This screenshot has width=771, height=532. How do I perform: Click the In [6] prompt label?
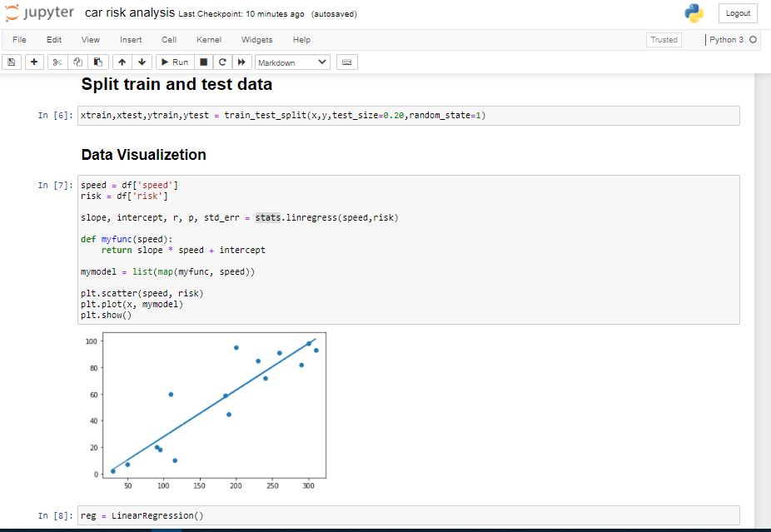pos(55,116)
